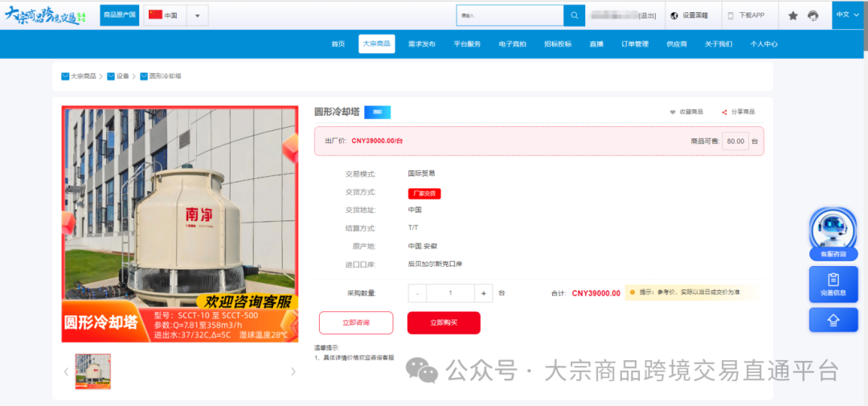Click the 分享商品 share icon
This screenshot has width=868, height=406.
click(724, 112)
